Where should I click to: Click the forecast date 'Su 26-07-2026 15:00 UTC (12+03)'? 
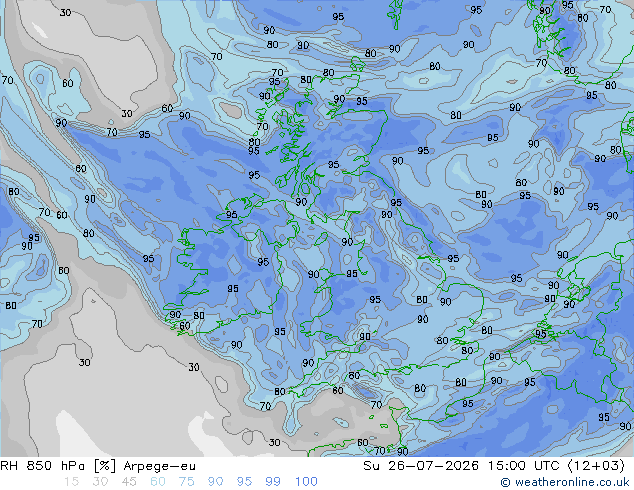click(x=494, y=466)
